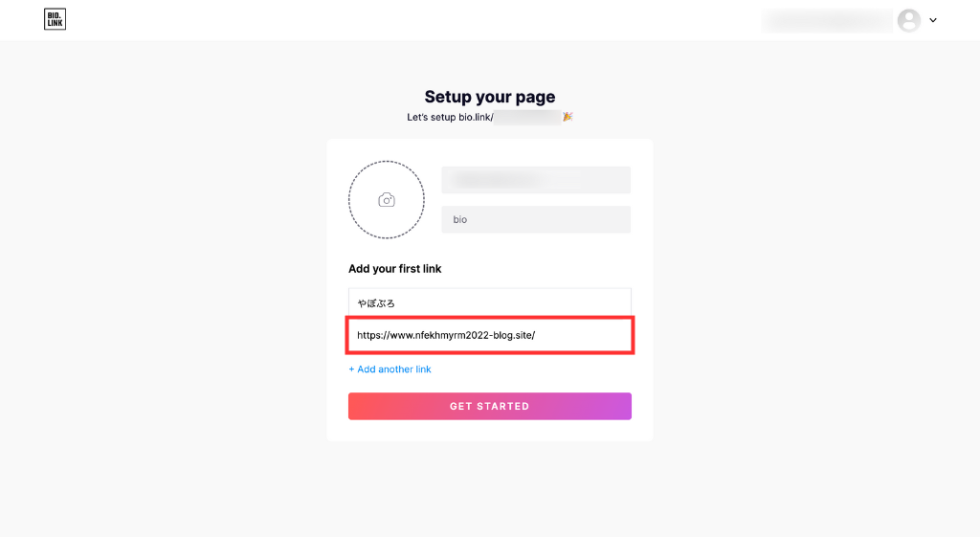Click the Let's setup bio.link/ subtitle text
Viewport: 980px width, 537px height.
[450, 117]
